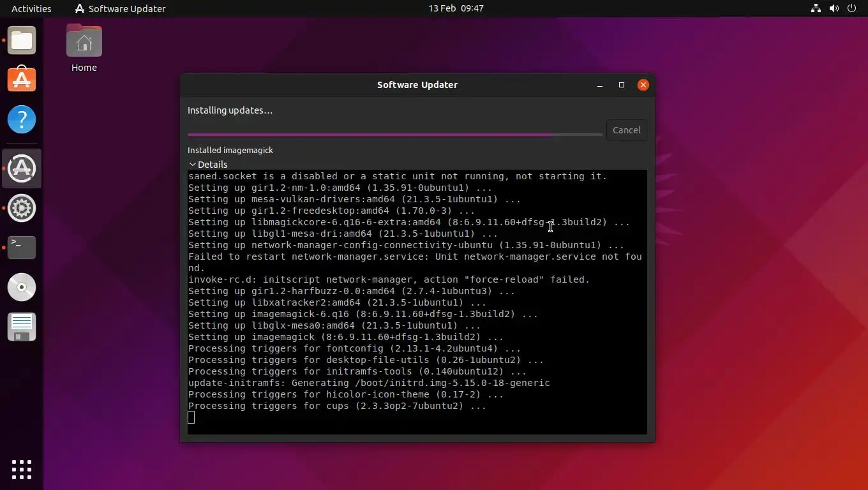Close the Software Updater window

coord(643,85)
